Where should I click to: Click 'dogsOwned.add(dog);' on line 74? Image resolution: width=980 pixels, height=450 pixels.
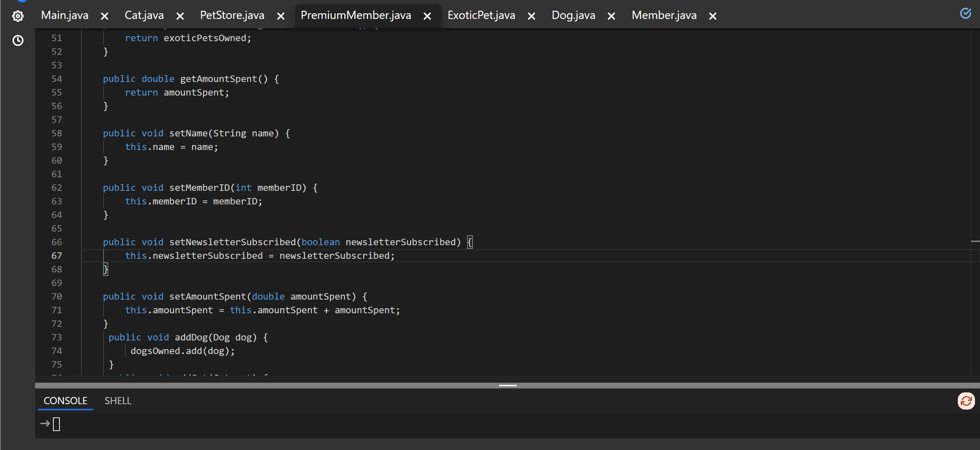click(x=183, y=351)
